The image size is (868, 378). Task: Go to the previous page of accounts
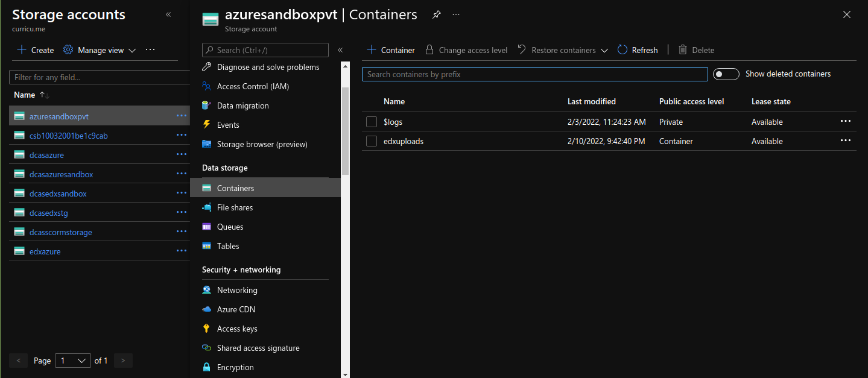pyautogui.click(x=18, y=361)
